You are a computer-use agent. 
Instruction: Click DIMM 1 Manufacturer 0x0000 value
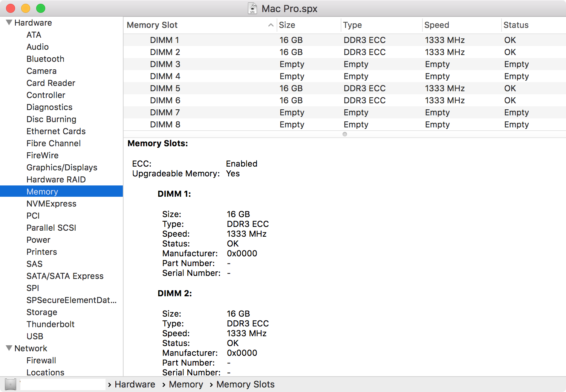[242, 253]
